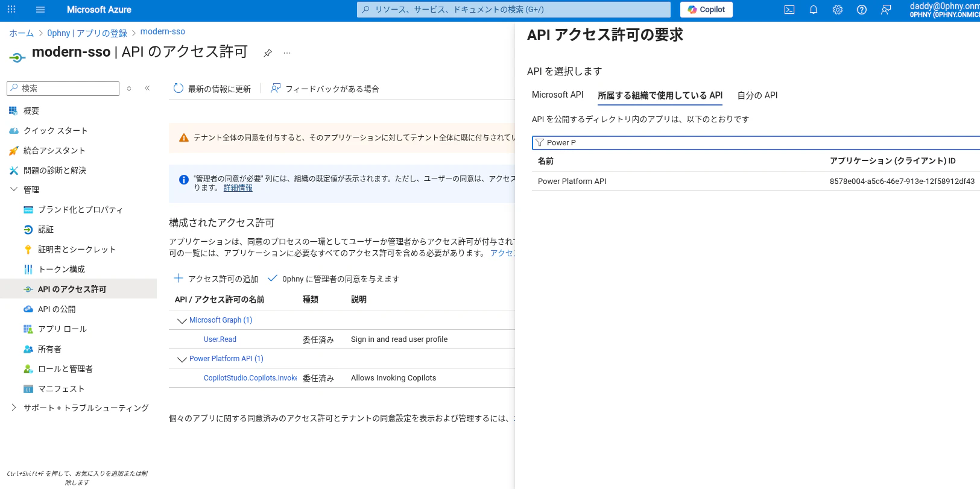This screenshot has width=980, height=489.
Task: Expand サポート + トラブルシューティング section
Action: (x=14, y=408)
